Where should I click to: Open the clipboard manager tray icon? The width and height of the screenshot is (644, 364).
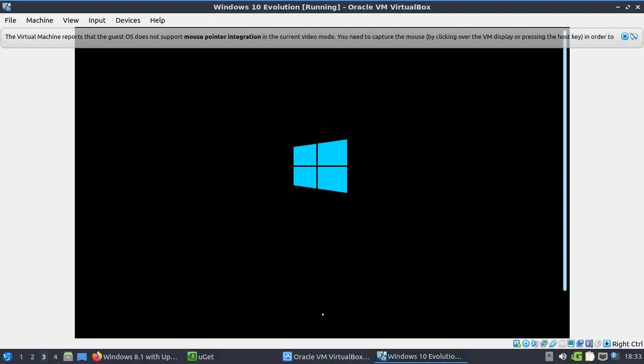point(590,356)
